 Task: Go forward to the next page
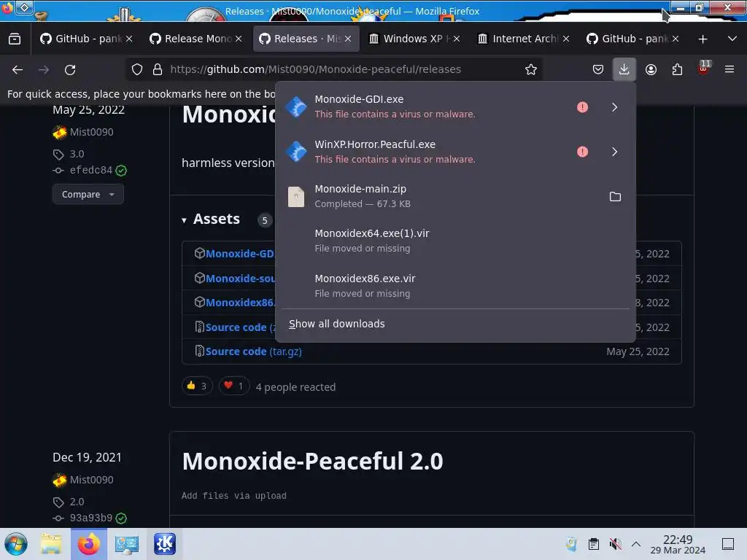pyautogui.click(x=44, y=70)
